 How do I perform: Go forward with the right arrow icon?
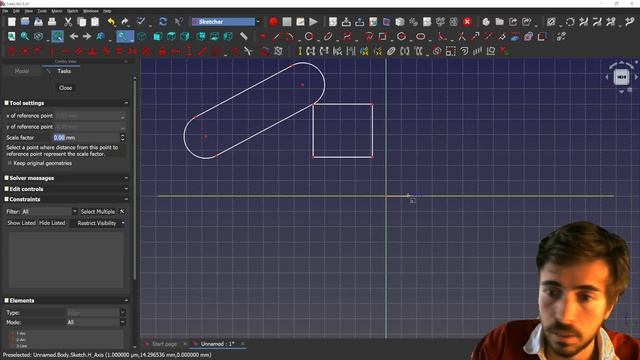tap(87, 36)
